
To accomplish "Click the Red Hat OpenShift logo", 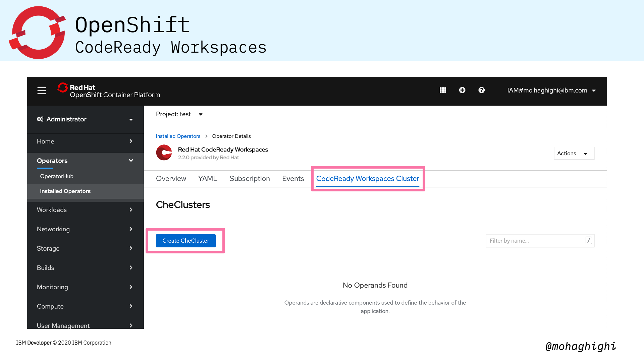I will pyautogui.click(x=109, y=90).
